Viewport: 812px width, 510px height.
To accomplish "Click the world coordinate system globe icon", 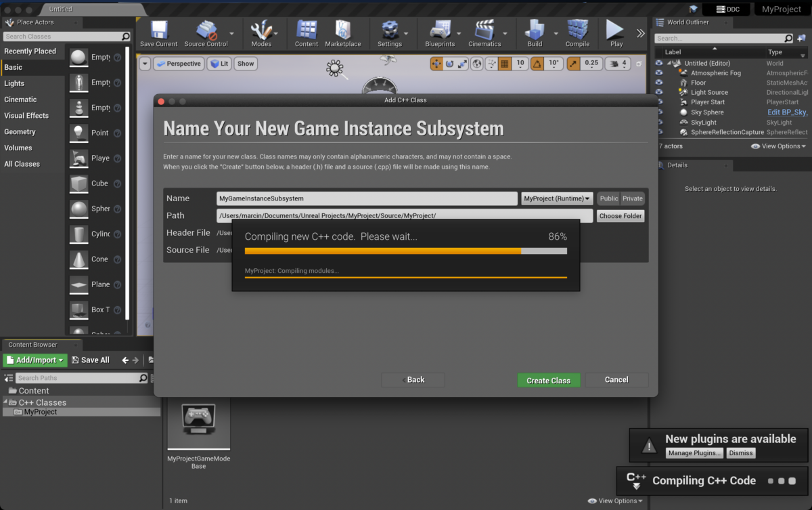I will pos(477,64).
